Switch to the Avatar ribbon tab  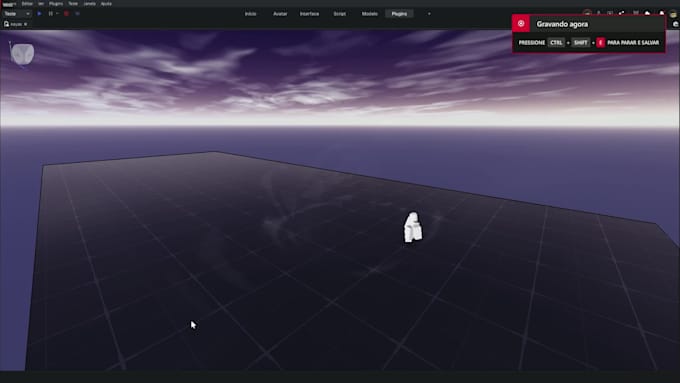pyautogui.click(x=280, y=14)
